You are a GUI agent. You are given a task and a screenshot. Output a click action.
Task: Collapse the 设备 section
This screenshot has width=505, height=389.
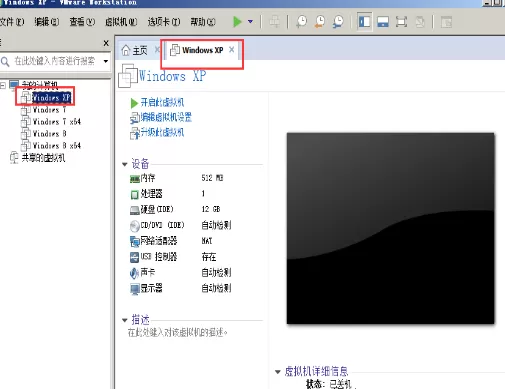pyautogui.click(x=125, y=164)
